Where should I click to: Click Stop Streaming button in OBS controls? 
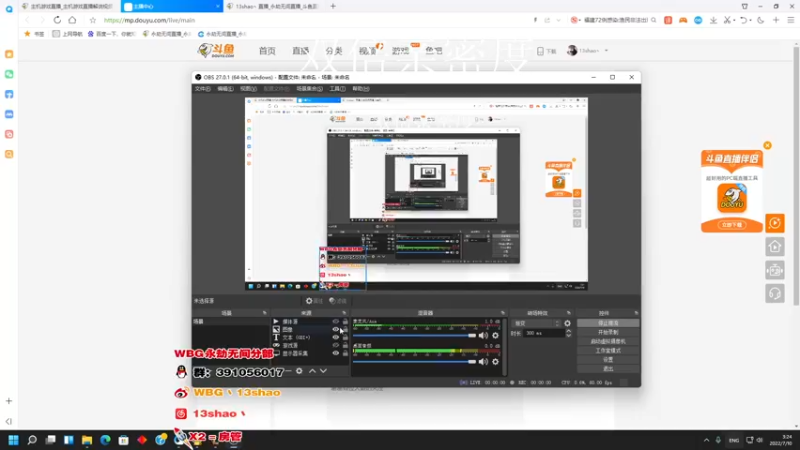pos(608,323)
